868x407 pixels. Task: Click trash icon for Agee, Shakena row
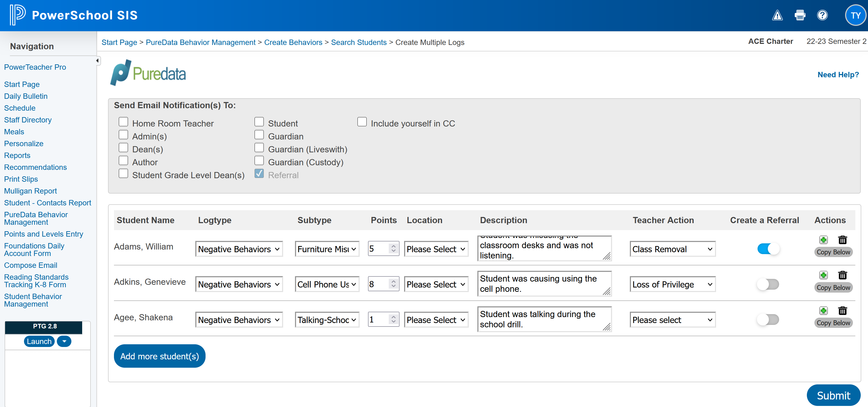click(x=842, y=311)
